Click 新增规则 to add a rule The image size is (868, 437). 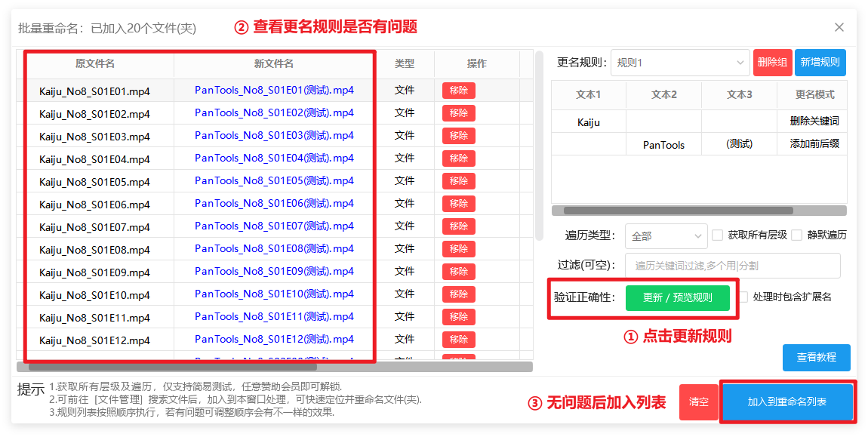pos(820,63)
